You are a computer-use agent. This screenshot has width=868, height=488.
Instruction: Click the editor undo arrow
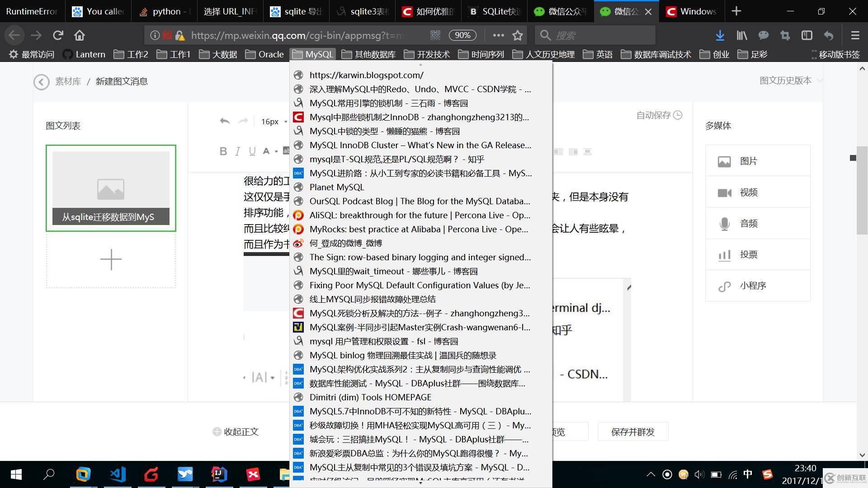[x=225, y=121]
